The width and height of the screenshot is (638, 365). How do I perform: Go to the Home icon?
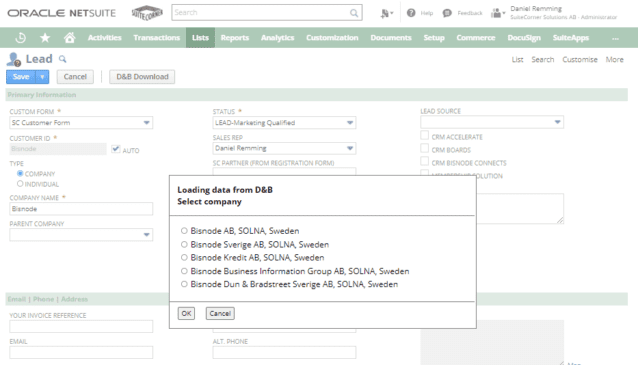pos(70,37)
